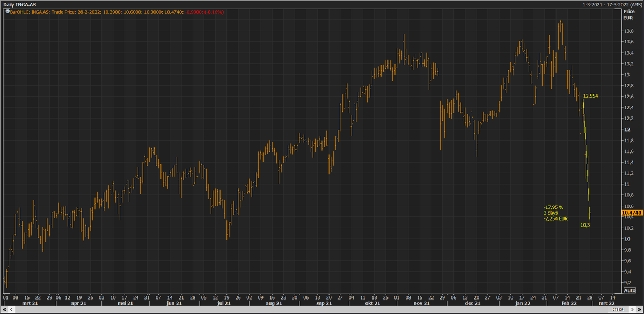This screenshot has height=314, width=644.
Task: Click the highlighted 10,4740 last price label
Action: (x=631, y=213)
